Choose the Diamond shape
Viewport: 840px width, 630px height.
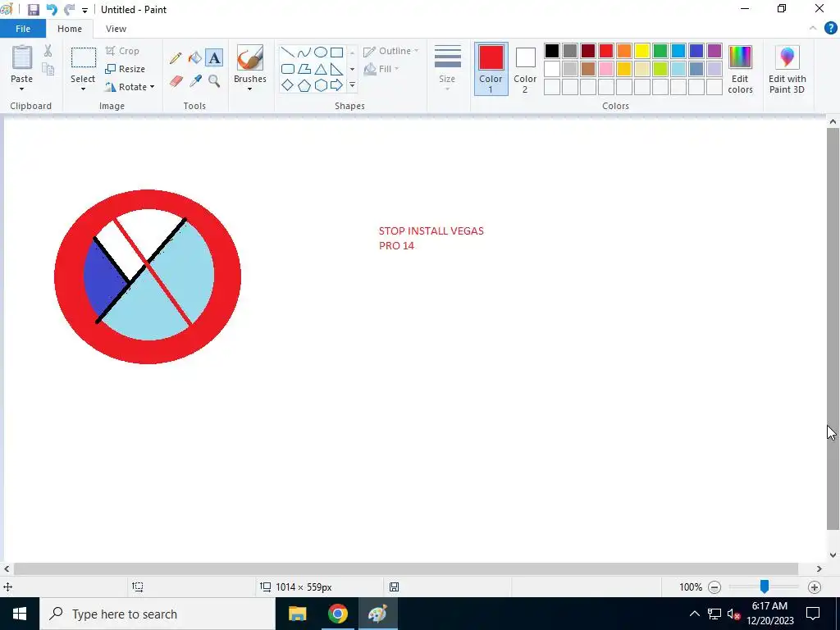(x=288, y=85)
